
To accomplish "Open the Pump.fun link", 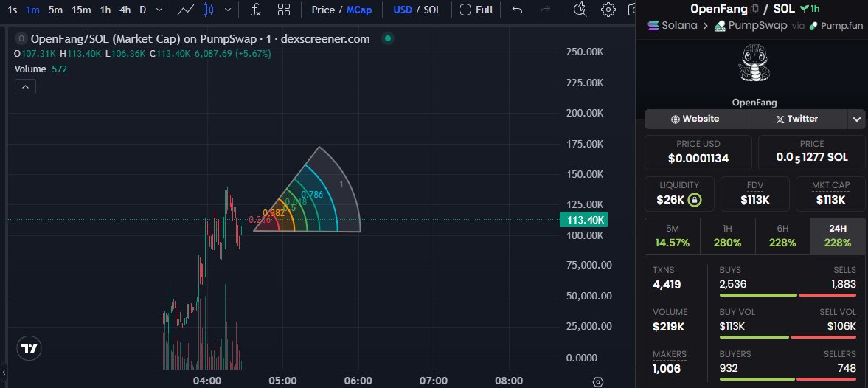I will click(836, 26).
